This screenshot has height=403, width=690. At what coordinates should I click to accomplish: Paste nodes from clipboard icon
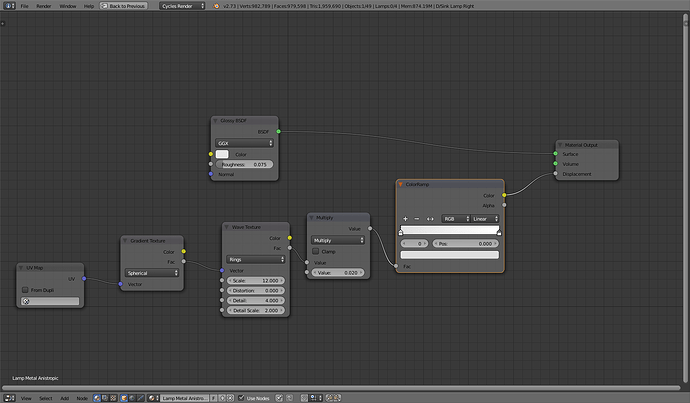tap(337, 398)
